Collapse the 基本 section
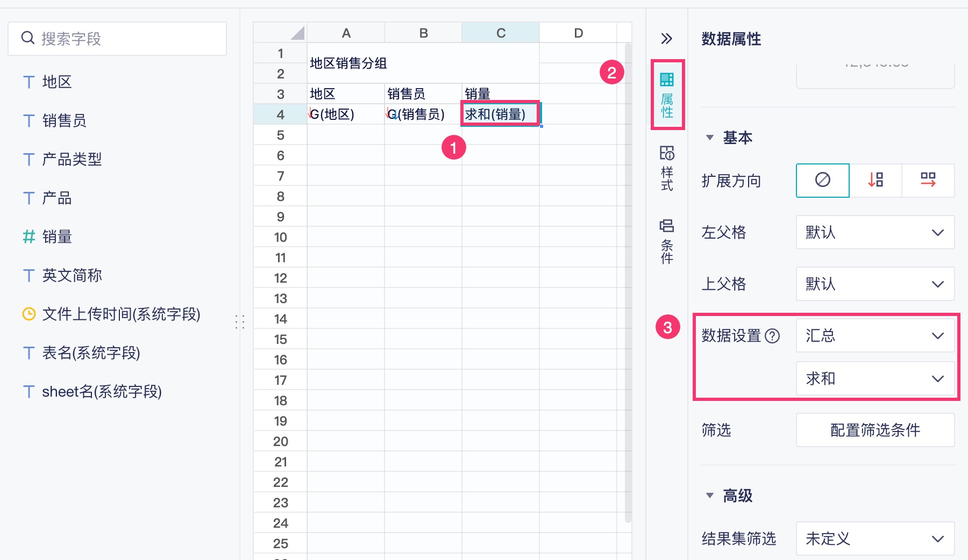 tap(710, 138)
